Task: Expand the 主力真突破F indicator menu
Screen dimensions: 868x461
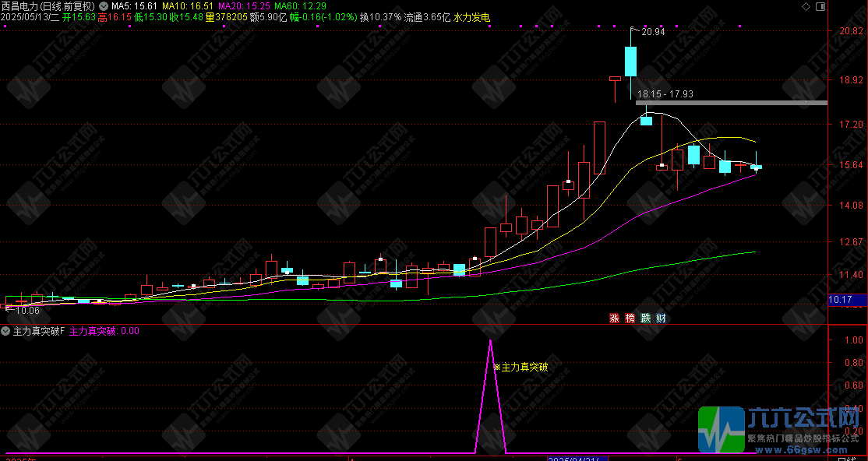Action: [6, 331]
